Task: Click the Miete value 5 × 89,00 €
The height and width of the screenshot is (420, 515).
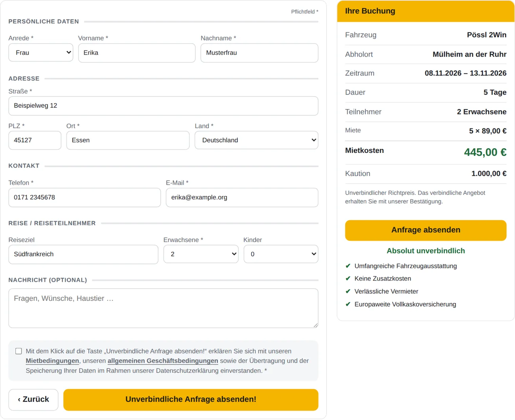Action: [488, 131]
